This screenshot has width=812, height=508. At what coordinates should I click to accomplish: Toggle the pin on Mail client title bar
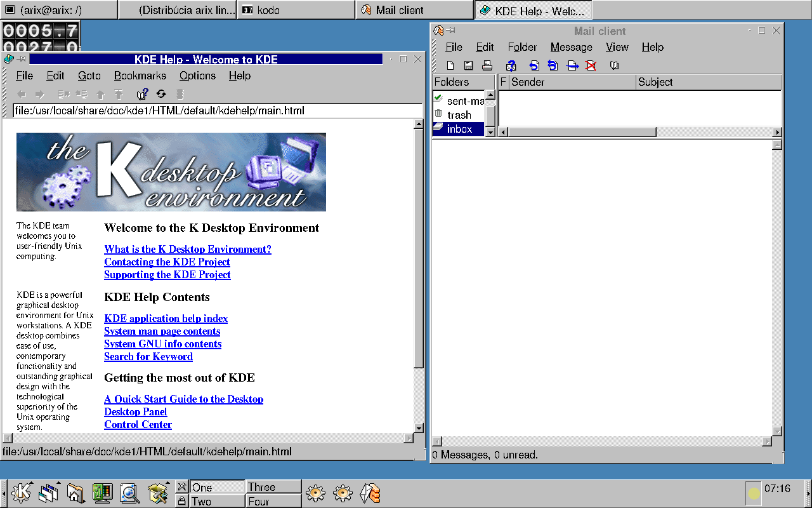click(450, 30)
